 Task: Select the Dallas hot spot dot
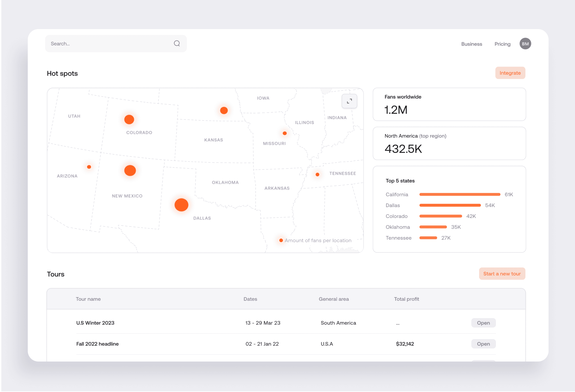[181, 205]
